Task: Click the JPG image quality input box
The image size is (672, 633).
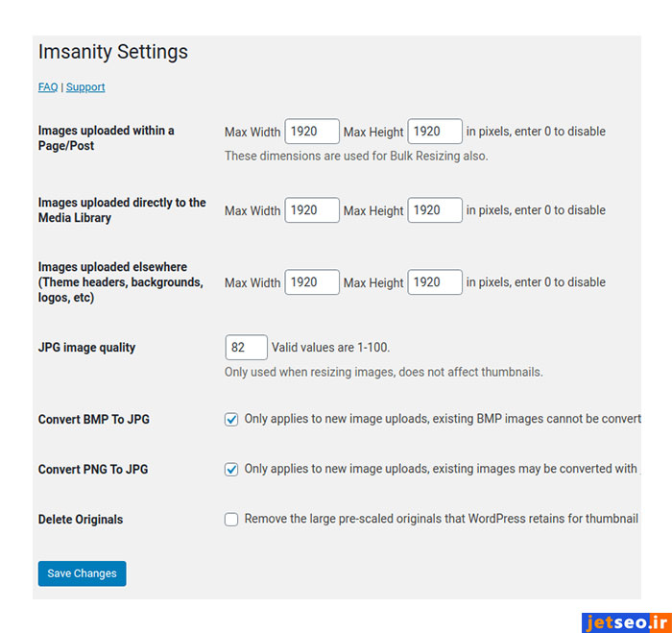Action: [x=246, y=348]
